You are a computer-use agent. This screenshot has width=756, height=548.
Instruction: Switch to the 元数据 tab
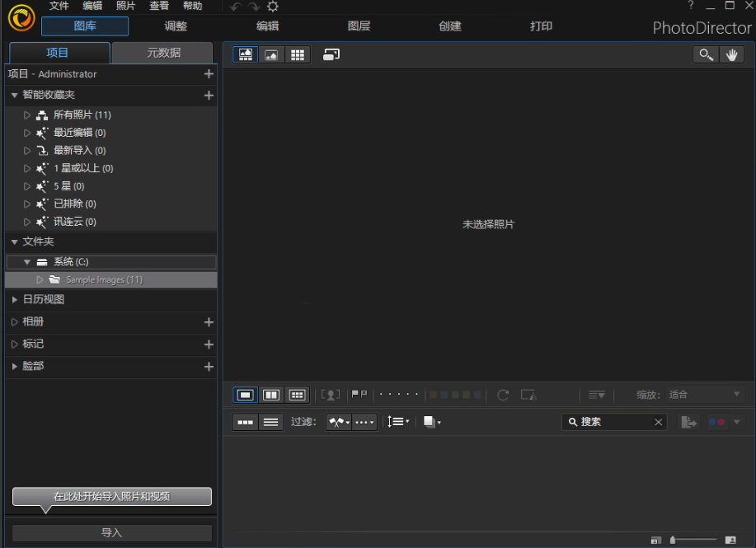coord(163,52)
